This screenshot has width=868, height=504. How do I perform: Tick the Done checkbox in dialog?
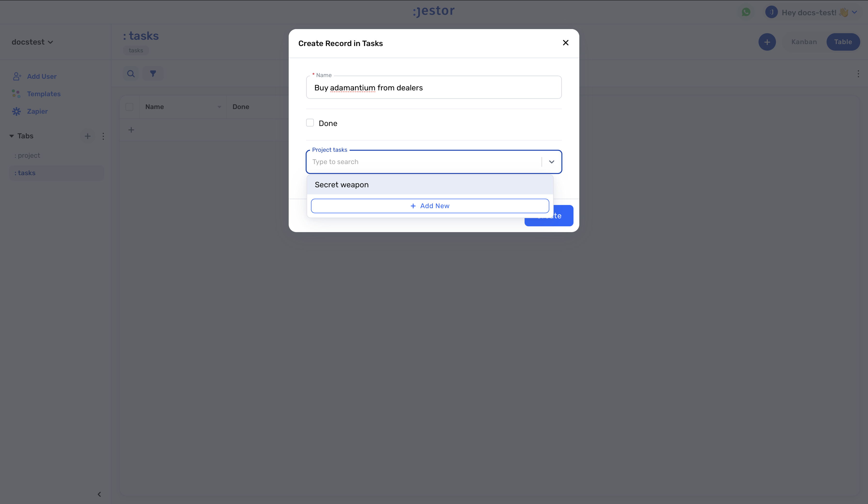tap(310, 123)
